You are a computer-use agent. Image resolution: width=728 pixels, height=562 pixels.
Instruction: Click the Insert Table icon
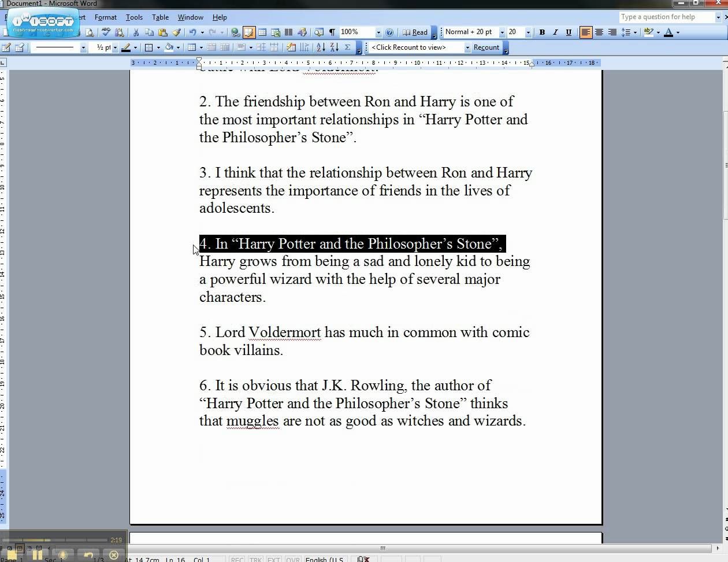pyautogui.click(x=262, y=32)
